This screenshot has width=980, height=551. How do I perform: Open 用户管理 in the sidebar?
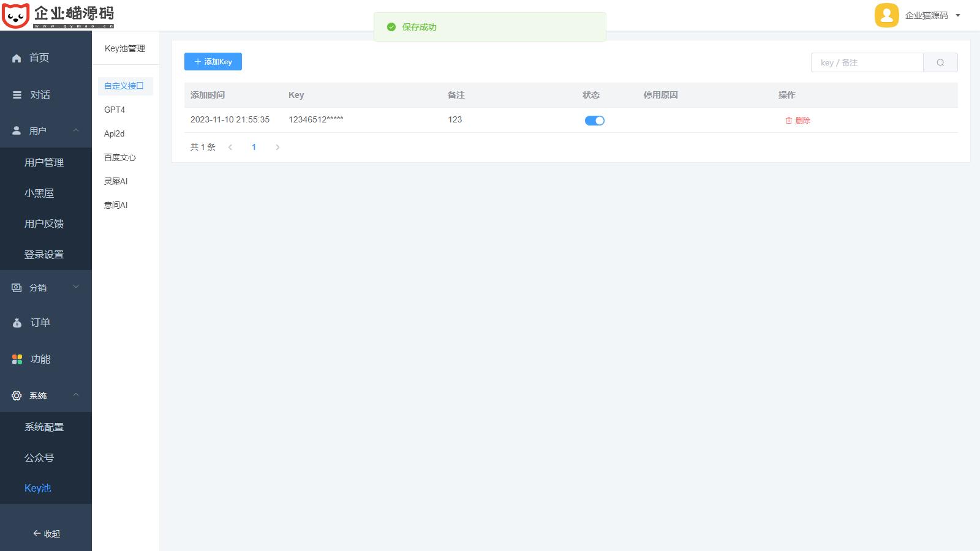[x=44, y=162]
